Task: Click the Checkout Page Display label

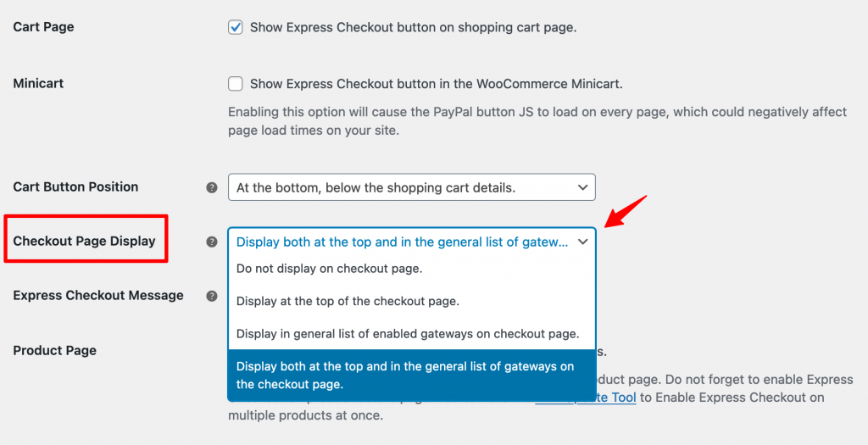Action: point(84,242)
